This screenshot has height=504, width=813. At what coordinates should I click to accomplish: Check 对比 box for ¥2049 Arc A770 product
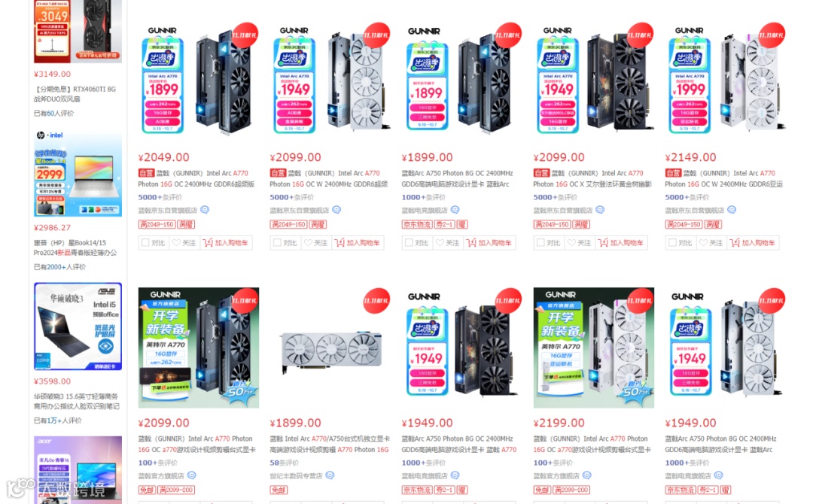coord(146,242)
